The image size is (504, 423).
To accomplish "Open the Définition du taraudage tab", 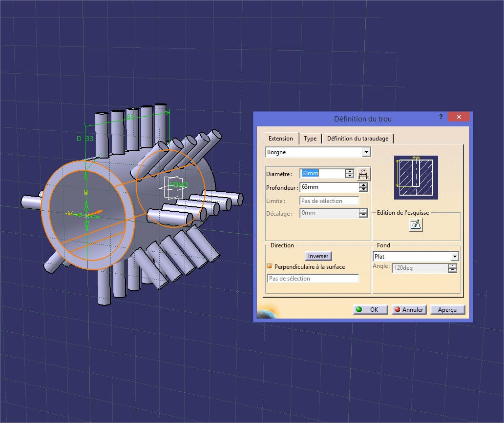I will 357,139.
